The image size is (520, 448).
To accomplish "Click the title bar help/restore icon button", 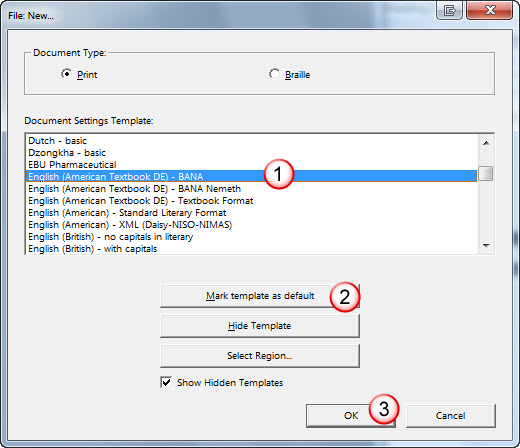I will [x=449, y=10].
